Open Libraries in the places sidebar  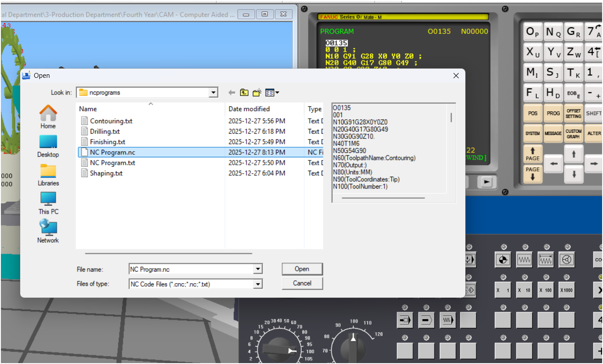click(48, 175)
